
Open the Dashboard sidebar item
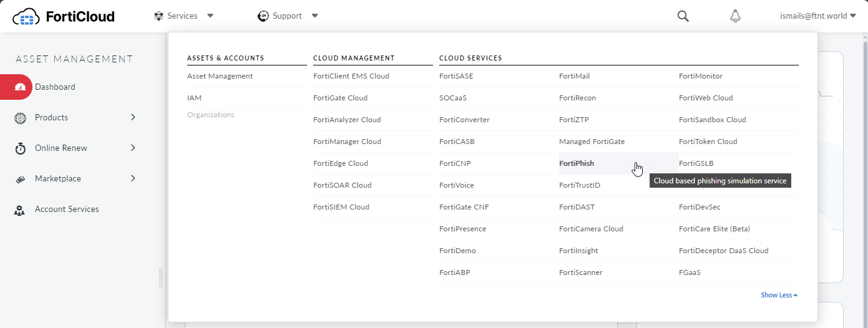point(55,87)
